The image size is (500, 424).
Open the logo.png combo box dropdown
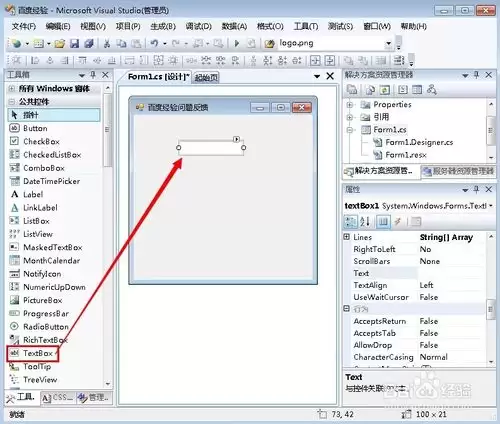[388, 43]
